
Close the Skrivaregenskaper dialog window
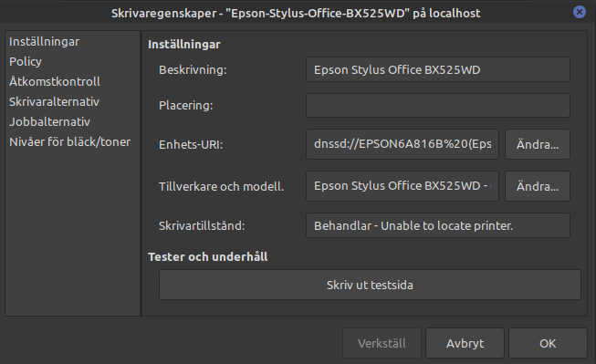pos(580,12)
